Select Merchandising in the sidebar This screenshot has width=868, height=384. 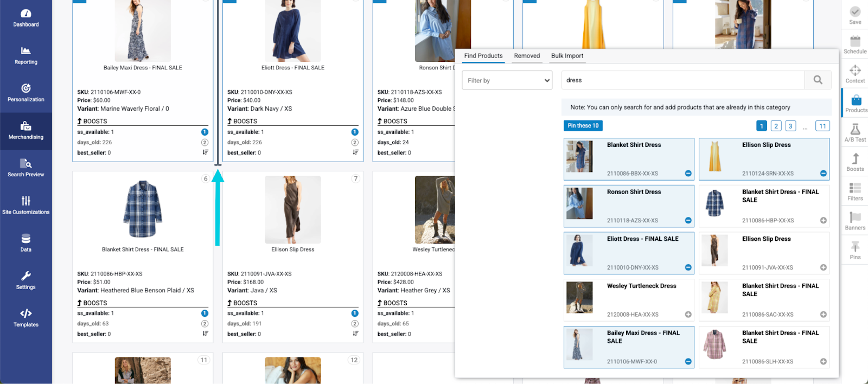pyautogui.click(x=26, y=131)
